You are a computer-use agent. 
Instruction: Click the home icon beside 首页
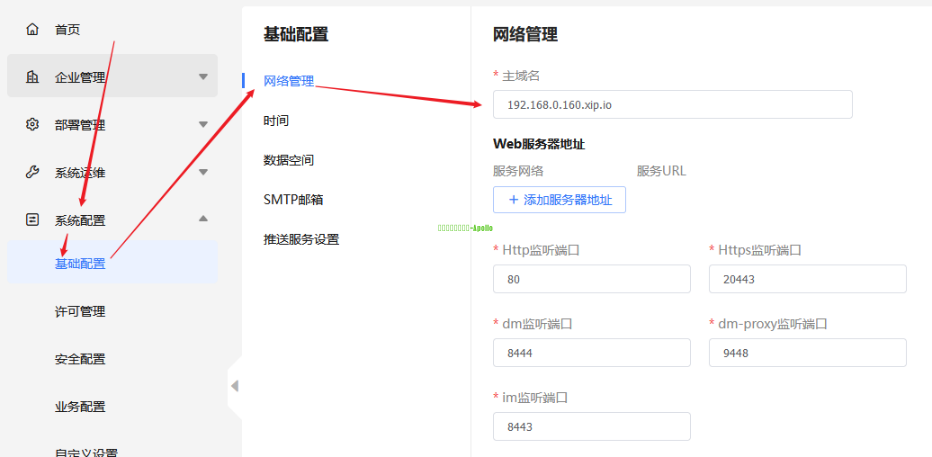pos(32,30)
